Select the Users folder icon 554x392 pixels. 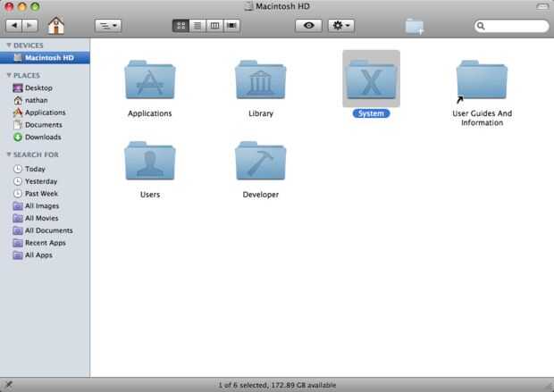point(150,161)
